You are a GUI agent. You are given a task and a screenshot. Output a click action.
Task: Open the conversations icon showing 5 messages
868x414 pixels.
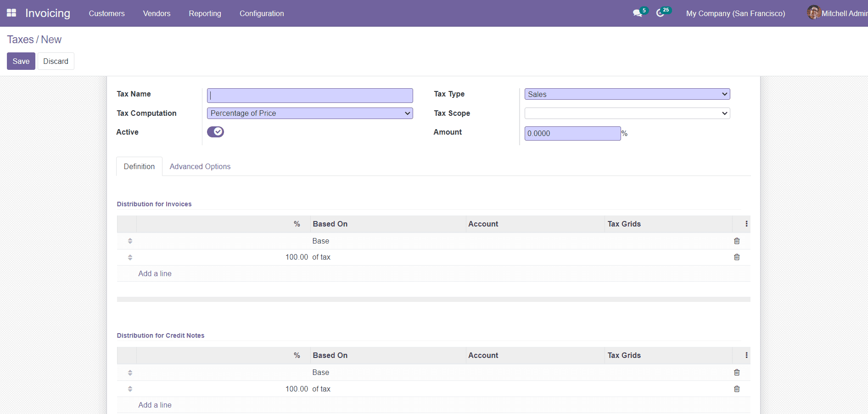pos(638,13)
